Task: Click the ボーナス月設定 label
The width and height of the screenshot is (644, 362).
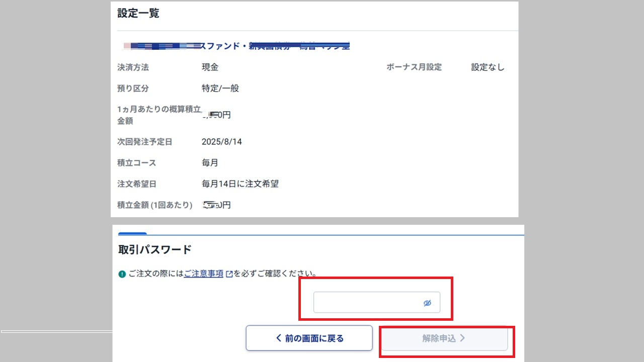Action: tap(414, 67)
